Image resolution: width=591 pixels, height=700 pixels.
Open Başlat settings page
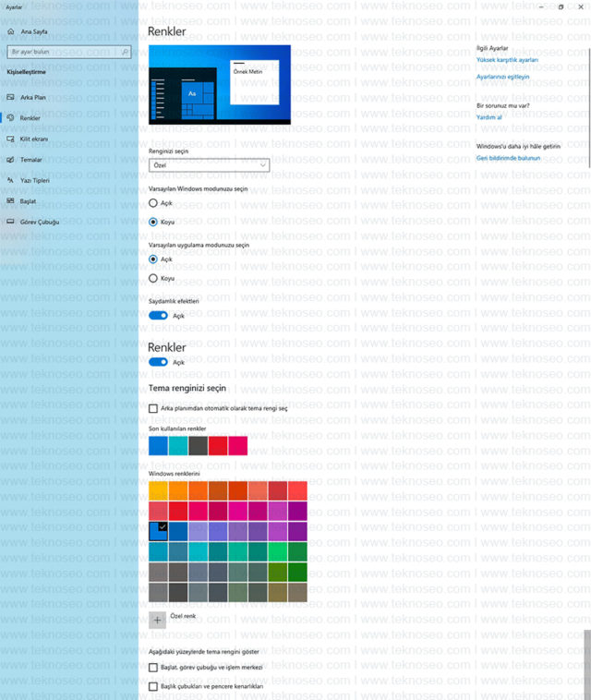pos(69,201)
